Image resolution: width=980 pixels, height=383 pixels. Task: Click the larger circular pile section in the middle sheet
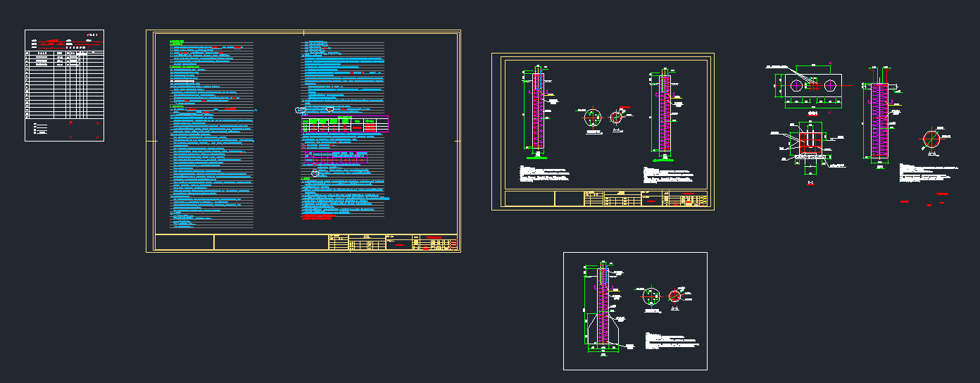click(x=593, y=118)
